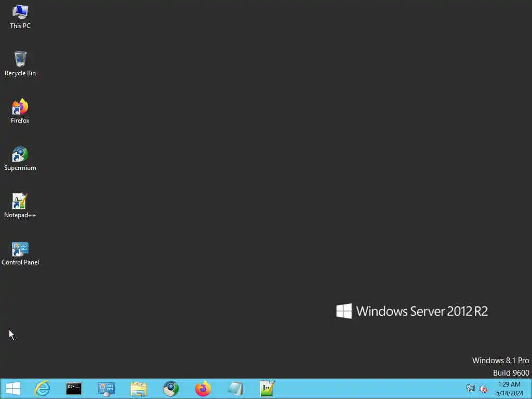The width and height of the screenshot is (532, 399).
Task: Click the "This PC" icon label
Action: coord(20,26)
